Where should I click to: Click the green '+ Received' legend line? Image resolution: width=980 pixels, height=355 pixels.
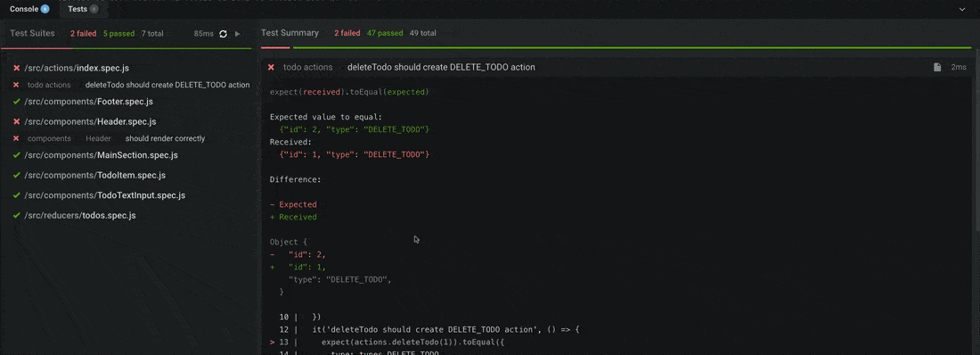click(x=293, y=218)
